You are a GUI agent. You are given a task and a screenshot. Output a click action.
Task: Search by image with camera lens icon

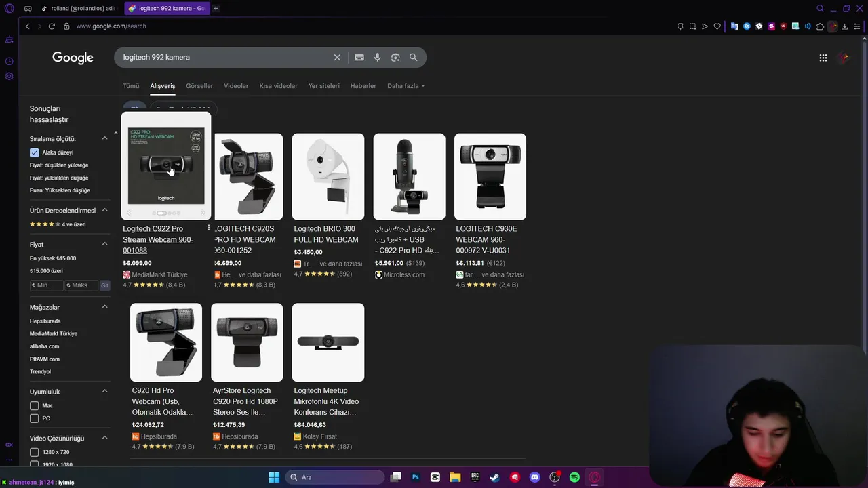[395, 58]
